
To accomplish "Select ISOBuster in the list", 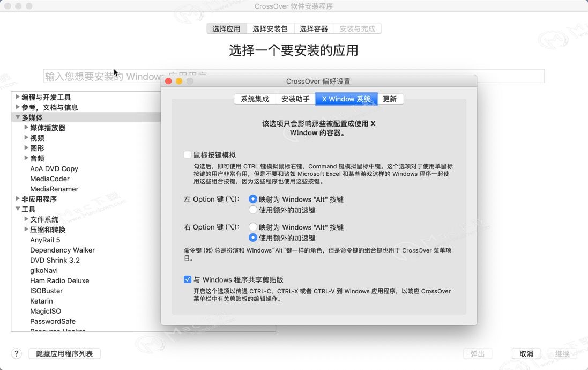I will tap(47, 291).
